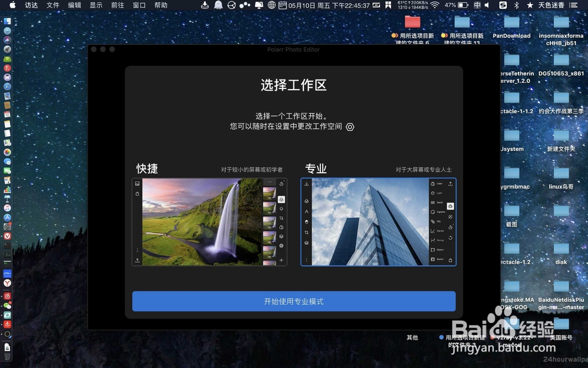Screen dimensions: 588x368
Task: Click the battery 47% indicator
Action: tap(456, 5)
